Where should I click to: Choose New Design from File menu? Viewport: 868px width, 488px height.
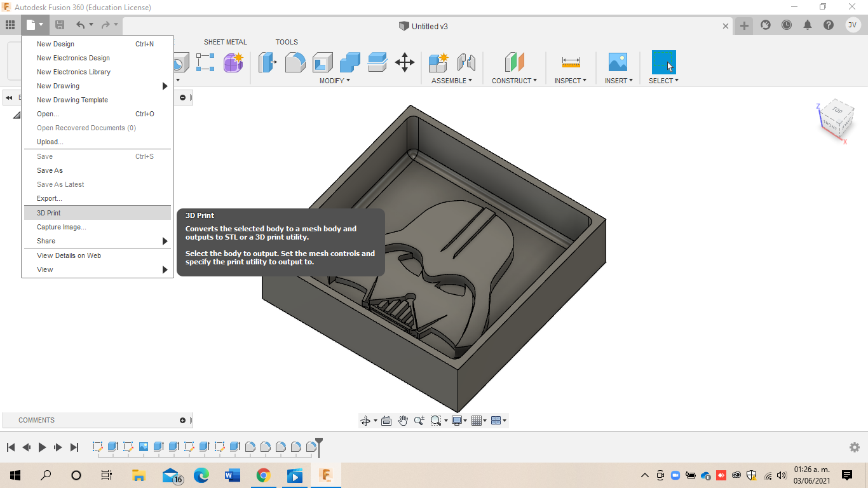coord(97,44)
